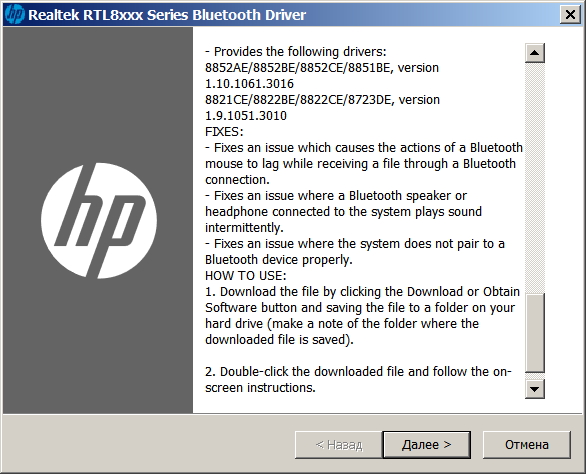Click the HP icon in the title bar

tap(15, 15)
